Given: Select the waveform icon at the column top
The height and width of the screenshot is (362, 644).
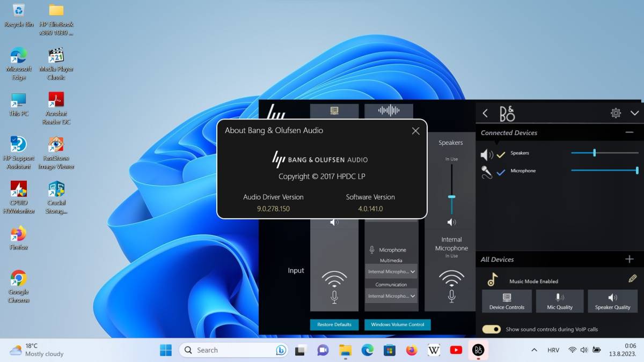Looking at the screenshot, I should coord(389,110).
